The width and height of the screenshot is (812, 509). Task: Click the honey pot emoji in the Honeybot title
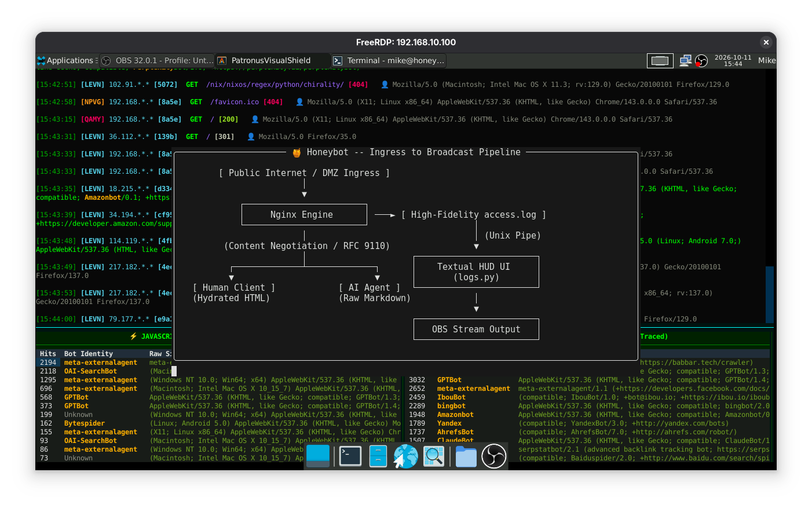point(297,152)
